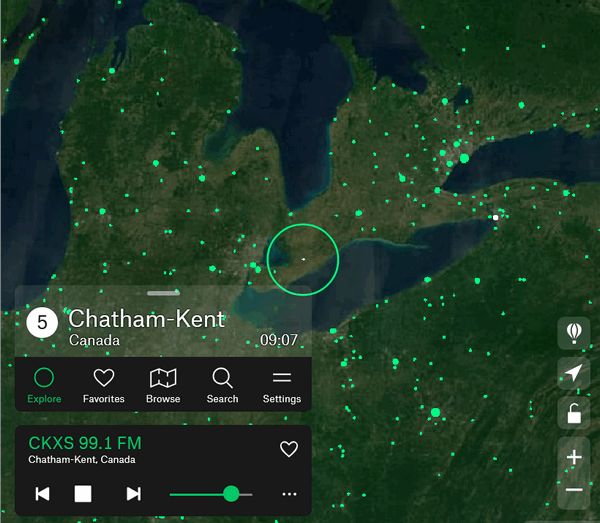Toggle the map lock icon
This screenshot has height=523, width=600.
pos(574,413)
